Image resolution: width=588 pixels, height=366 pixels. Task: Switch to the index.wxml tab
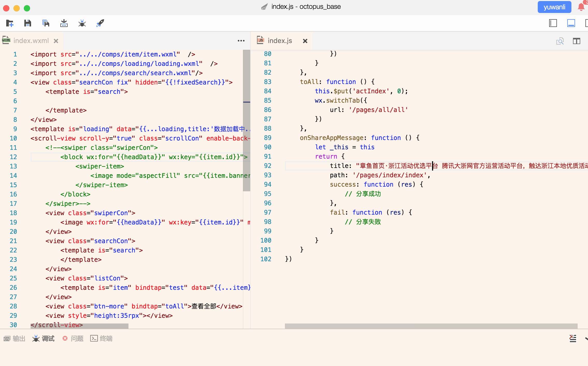[31, 41]
